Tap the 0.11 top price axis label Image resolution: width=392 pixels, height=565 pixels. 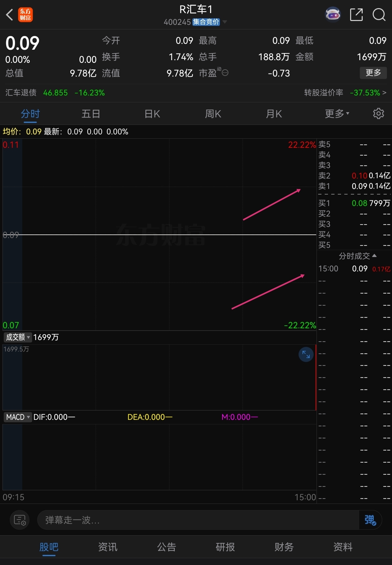coord(11,145)
